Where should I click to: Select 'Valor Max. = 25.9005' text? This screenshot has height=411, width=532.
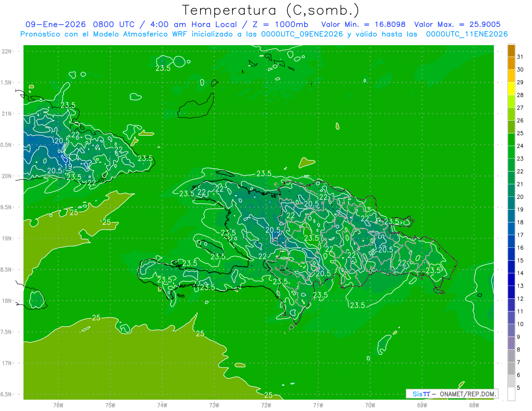tap(457, 24)
